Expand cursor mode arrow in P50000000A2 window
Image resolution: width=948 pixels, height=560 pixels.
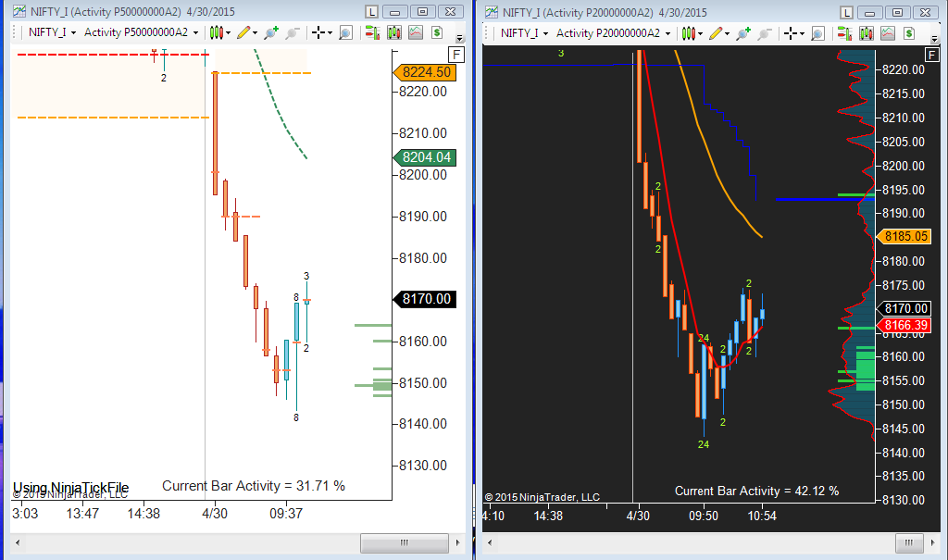tap(331, 33)
